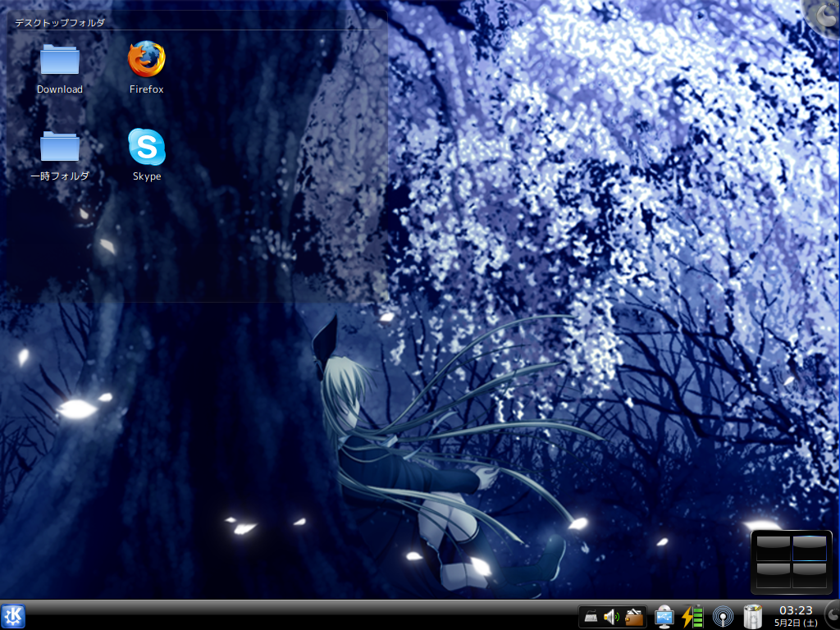Screen dimensions: 840x630
Task: Open the trash can in the panel
Action: click(x=753, y=616)
